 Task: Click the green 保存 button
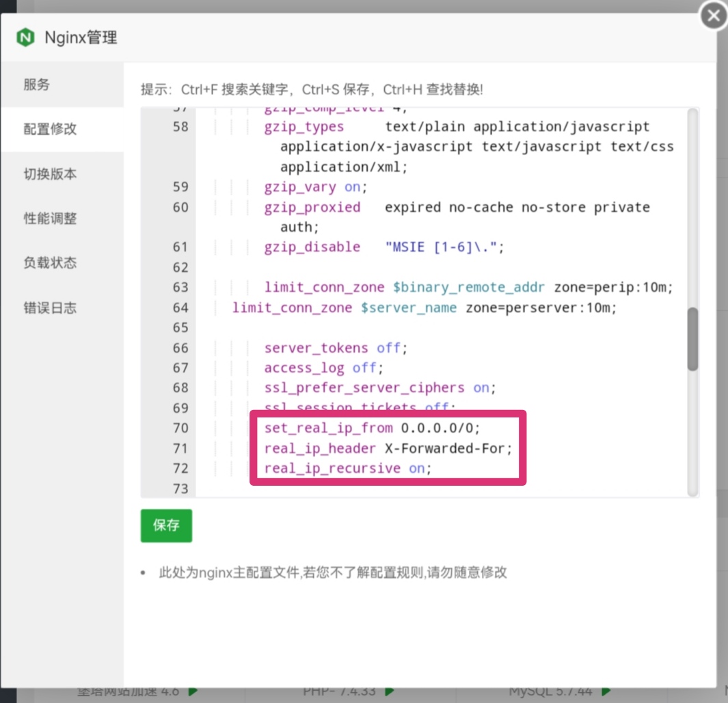[165, 525]
